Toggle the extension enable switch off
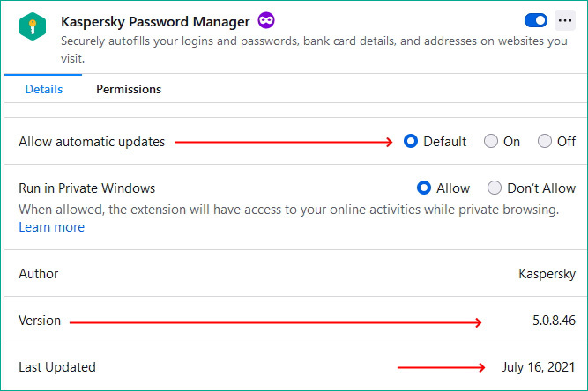 click(x=535, y=20)
